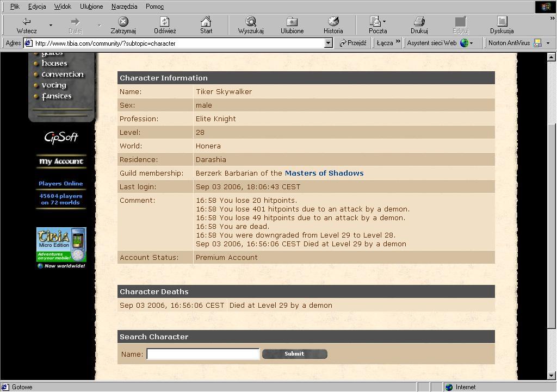Viewport: 557px width, 392px height.
Task: Open the Edycja menu
Action: point(37,7)
